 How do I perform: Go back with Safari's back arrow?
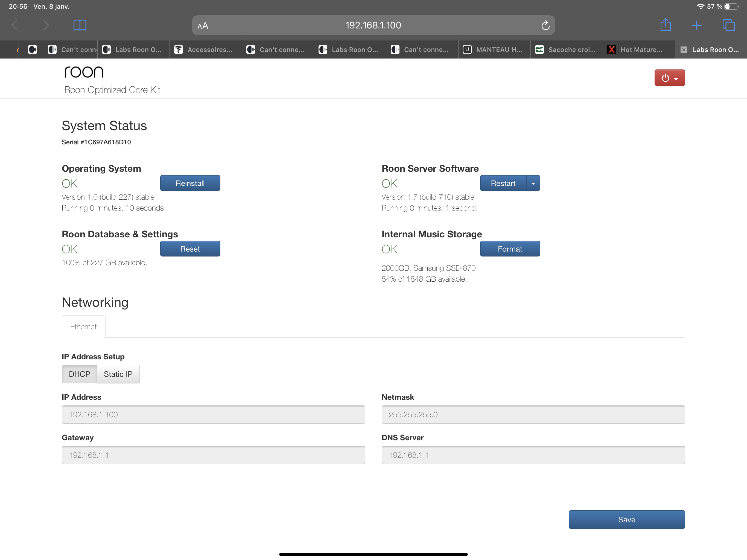(x=14, y=25)
